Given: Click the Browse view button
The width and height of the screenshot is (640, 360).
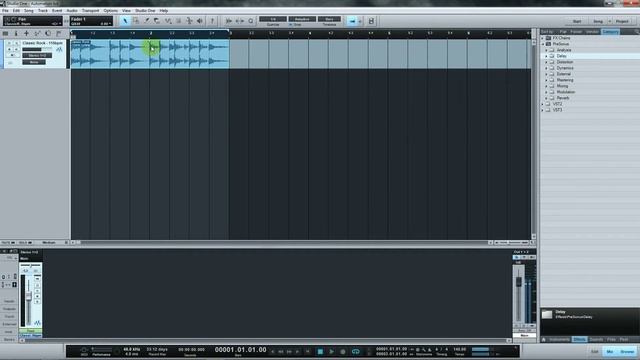Looking at the screenshot, I should tap(627, 351).
